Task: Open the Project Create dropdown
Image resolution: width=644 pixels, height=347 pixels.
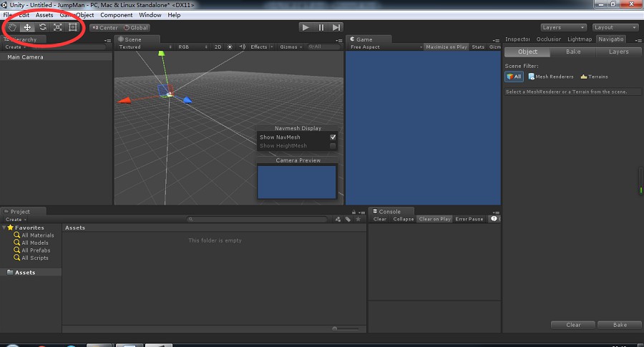Action: 16,220
